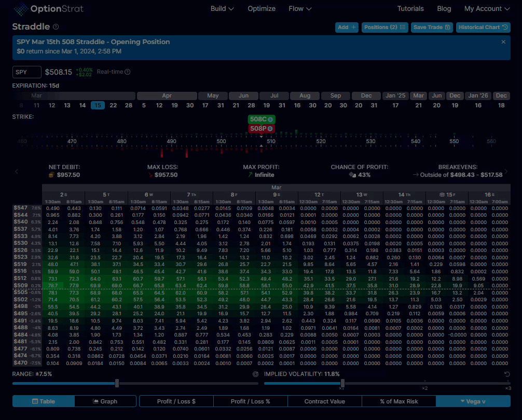Image resolution: width=522 pixels, height=420 pixels.
Task: Click the 520 strike on the strike axis
Action: [321, 142]
